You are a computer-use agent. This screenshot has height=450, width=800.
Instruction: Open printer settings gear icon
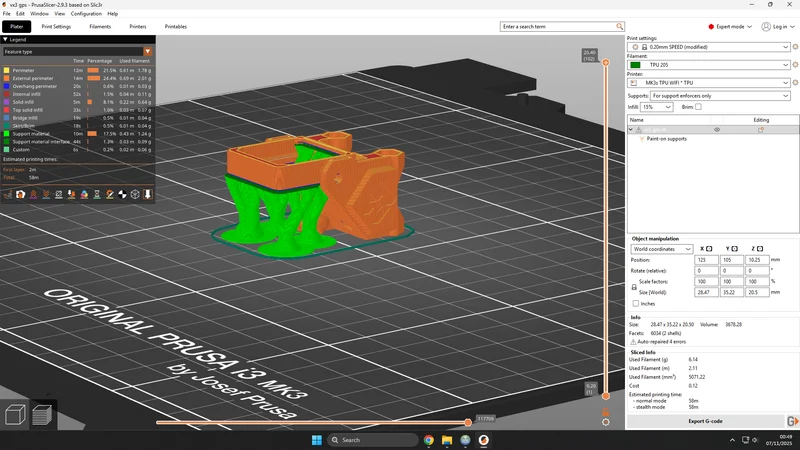[795, 83]
